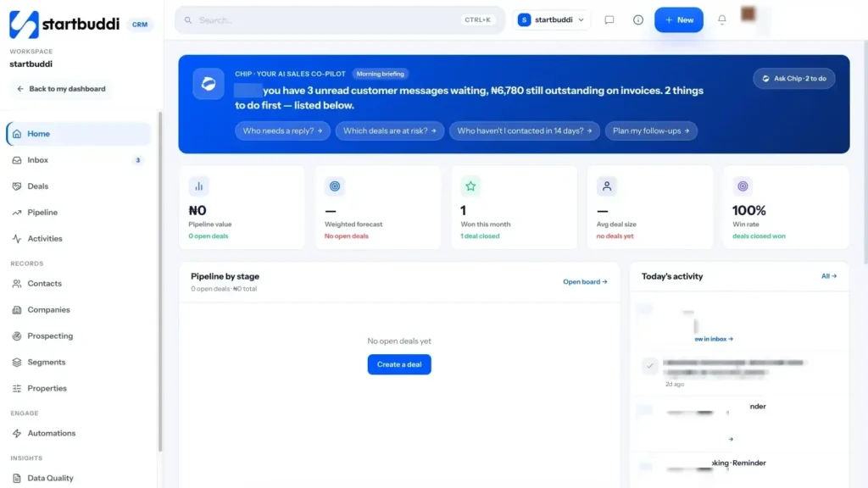
Task: Click the CTRL+K shortcut hint
Action: tap(477, 20)
